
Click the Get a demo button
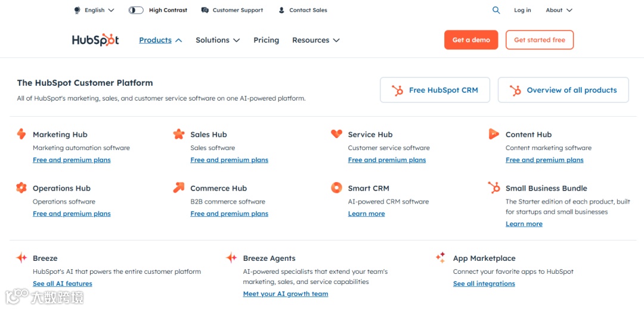(x=471, y=40)
